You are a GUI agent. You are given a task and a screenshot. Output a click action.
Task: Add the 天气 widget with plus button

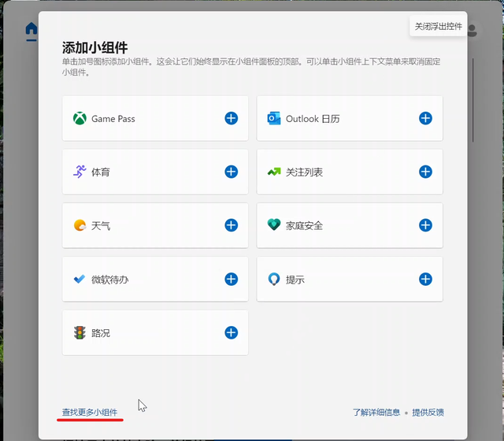point(231,225)
